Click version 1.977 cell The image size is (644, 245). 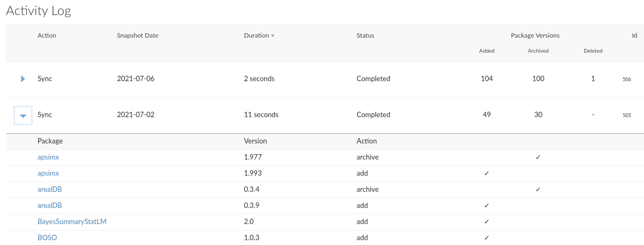[x=252, y=157]
